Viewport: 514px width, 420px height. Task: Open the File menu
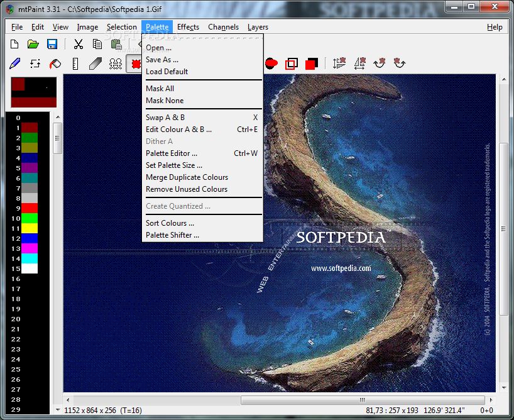17,27
